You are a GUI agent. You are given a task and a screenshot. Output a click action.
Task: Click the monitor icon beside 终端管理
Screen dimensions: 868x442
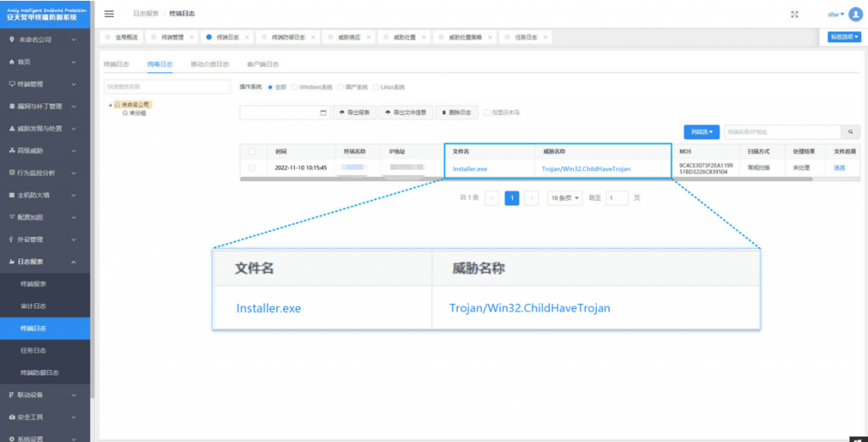click(x=12, y=84)
